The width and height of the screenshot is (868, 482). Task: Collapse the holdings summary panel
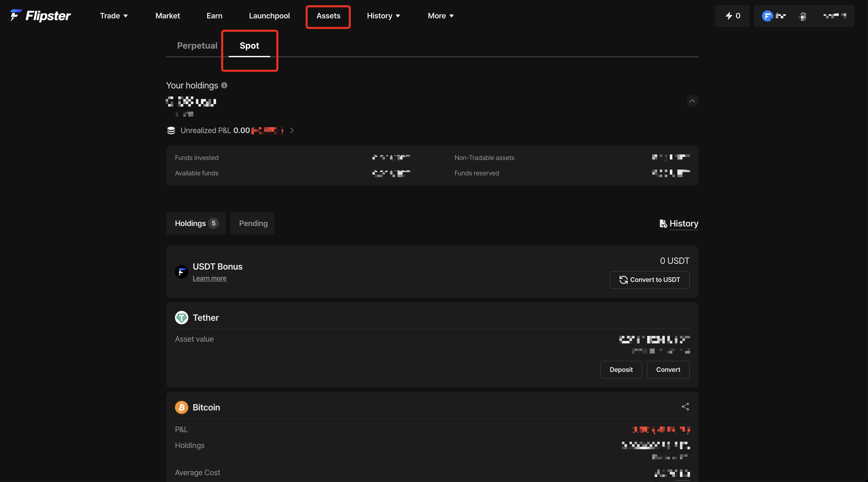pos(692,101)
